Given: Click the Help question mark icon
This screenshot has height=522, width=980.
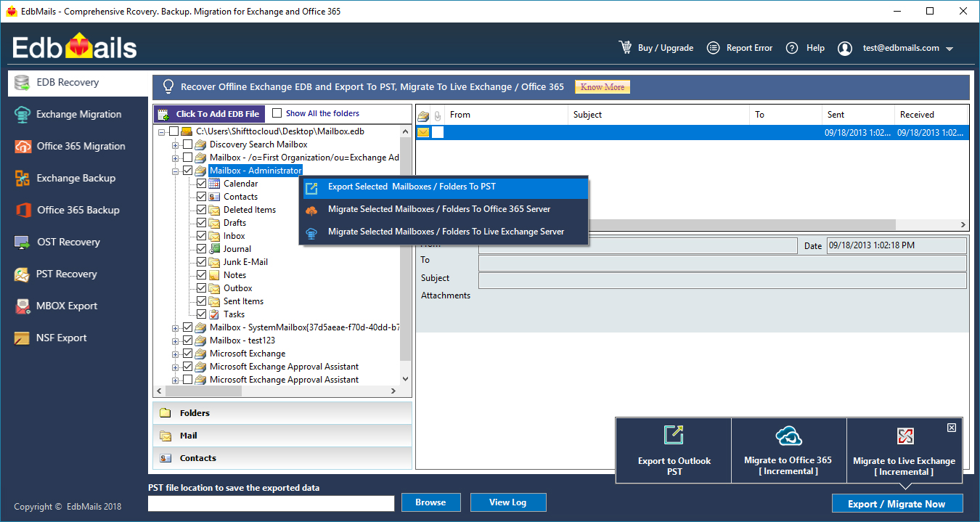Looking at the screenshot, I should coord(791,47).
